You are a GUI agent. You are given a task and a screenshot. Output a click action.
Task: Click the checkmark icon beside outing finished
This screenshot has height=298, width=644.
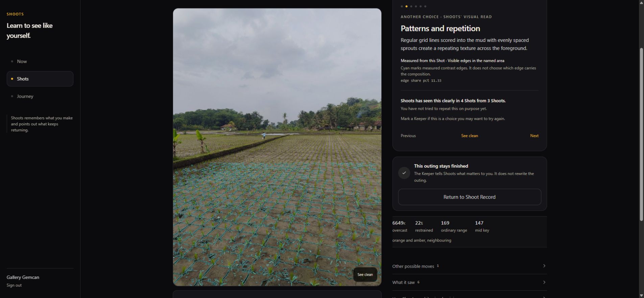click(404, 173)
